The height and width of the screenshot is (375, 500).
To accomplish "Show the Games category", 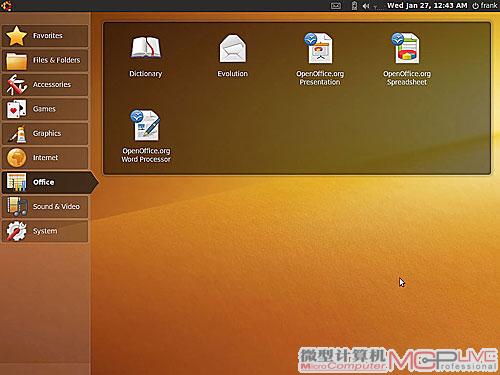I will 44,109.
